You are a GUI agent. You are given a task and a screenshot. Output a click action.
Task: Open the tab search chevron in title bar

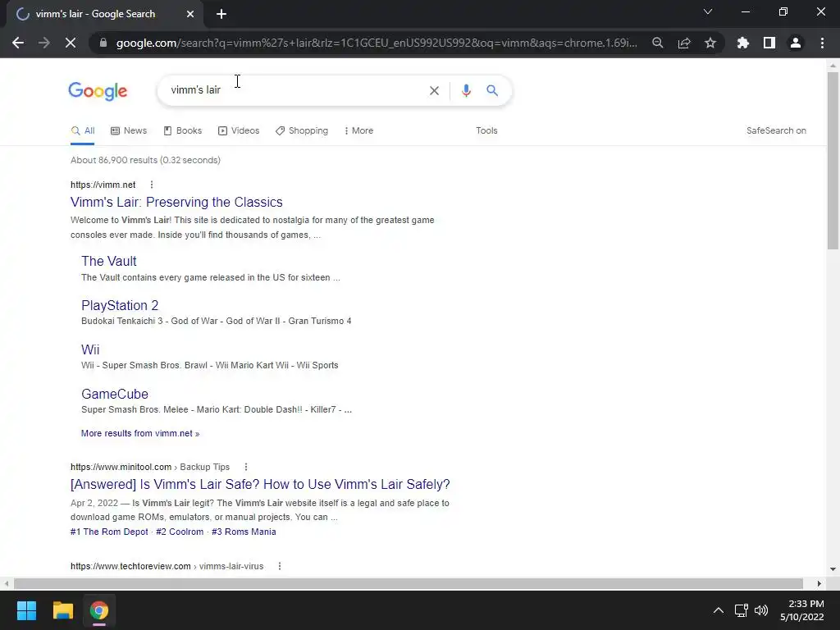708,11
